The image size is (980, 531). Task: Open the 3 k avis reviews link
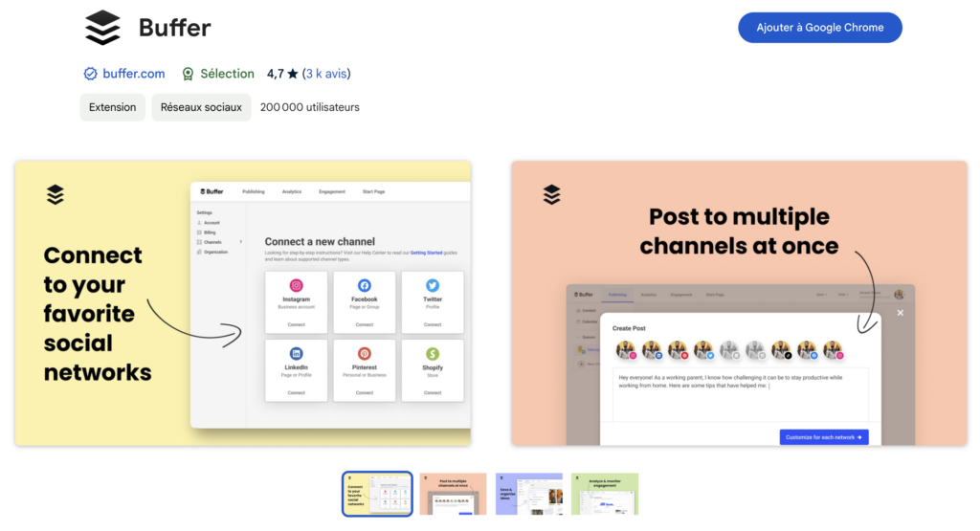click(326, 74)
